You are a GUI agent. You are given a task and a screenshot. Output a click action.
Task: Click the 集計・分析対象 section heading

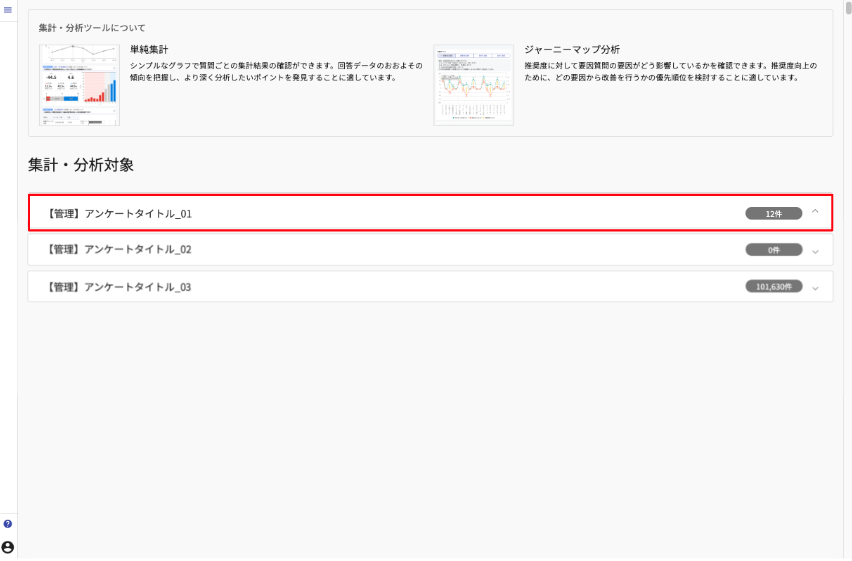pyautogui.click(x=81, y=165)
